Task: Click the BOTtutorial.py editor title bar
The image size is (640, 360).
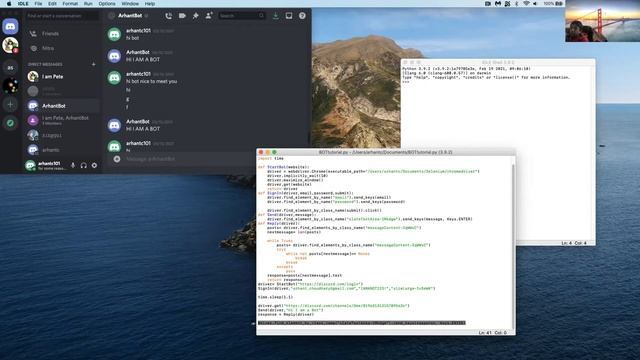Action: click(x=386, y=152)
